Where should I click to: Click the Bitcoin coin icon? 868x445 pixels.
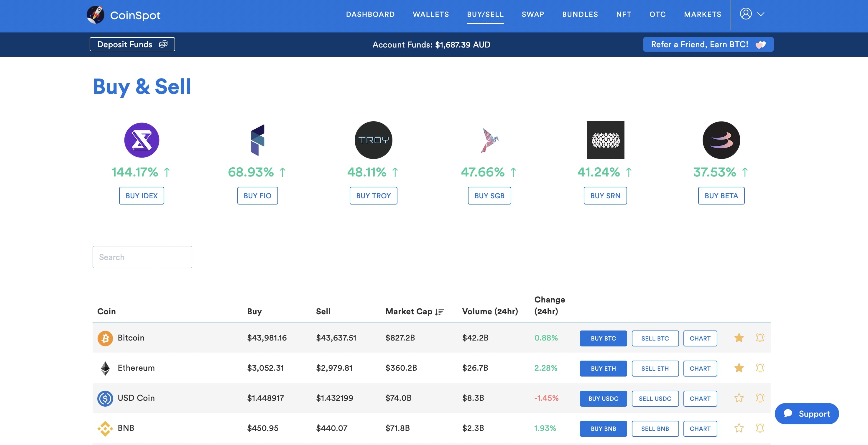pos(105,338)
